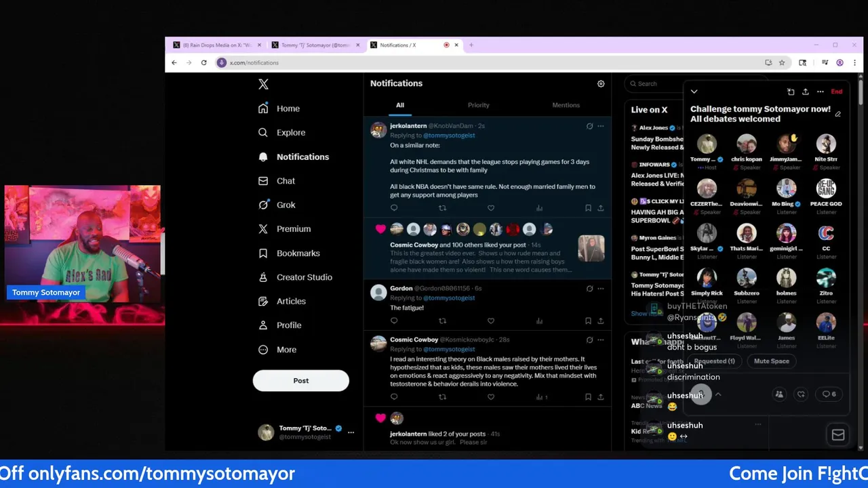Open account switcher dots beside Tommy 'Tj' Soto
Image resolution: width=868 pixels, height=488 pixels.
click(351, 432)
